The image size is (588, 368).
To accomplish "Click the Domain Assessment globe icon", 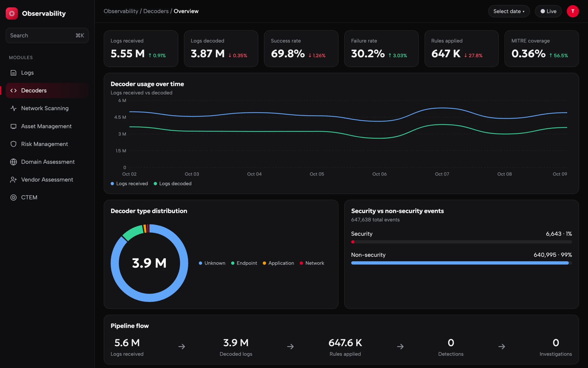I will [x=13, y=162].
